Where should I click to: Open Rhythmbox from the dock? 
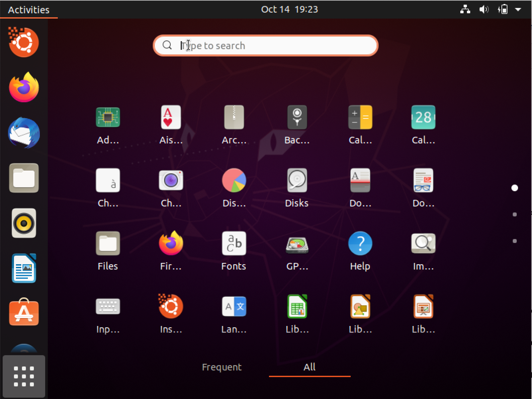pos(24,223)
